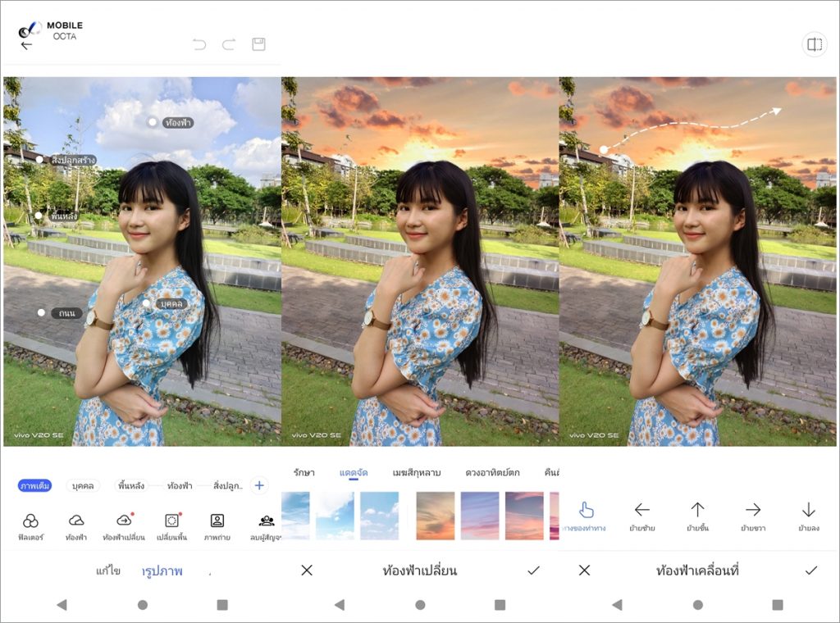Select the ภาพเต็ม full image chip

click(x=34, y=486)
